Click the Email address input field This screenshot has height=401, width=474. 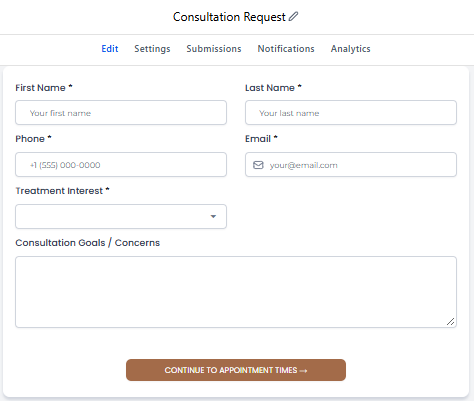point(351,165)
